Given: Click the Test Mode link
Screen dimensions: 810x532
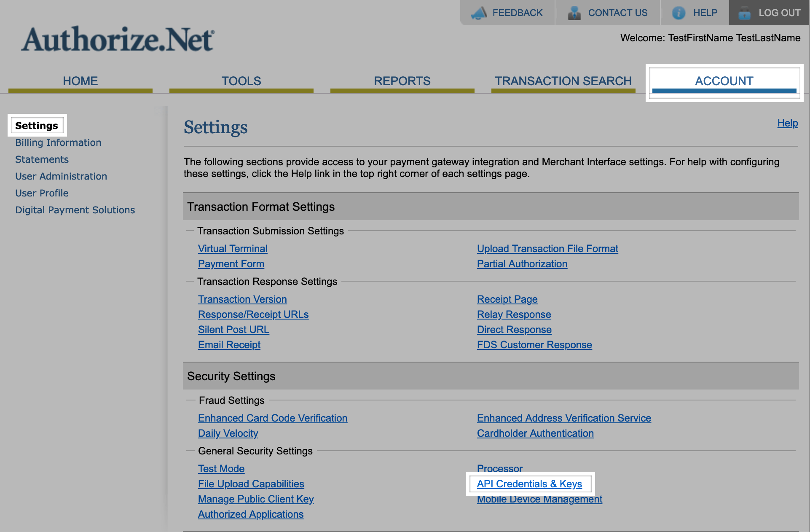Looking at the screenshot, I should [x=221, y=469].
